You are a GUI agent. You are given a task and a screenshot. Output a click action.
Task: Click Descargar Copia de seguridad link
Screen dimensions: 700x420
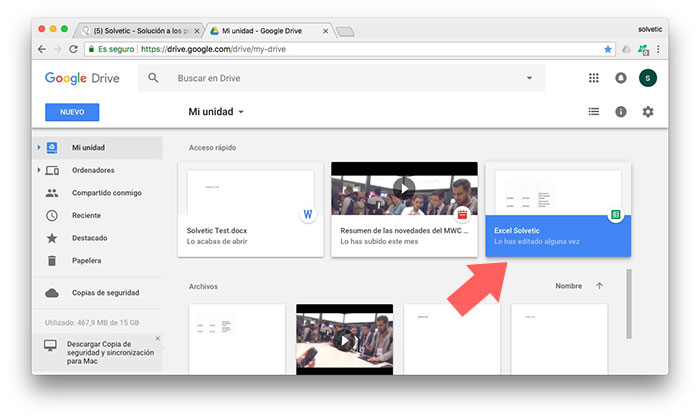[110, 353]
